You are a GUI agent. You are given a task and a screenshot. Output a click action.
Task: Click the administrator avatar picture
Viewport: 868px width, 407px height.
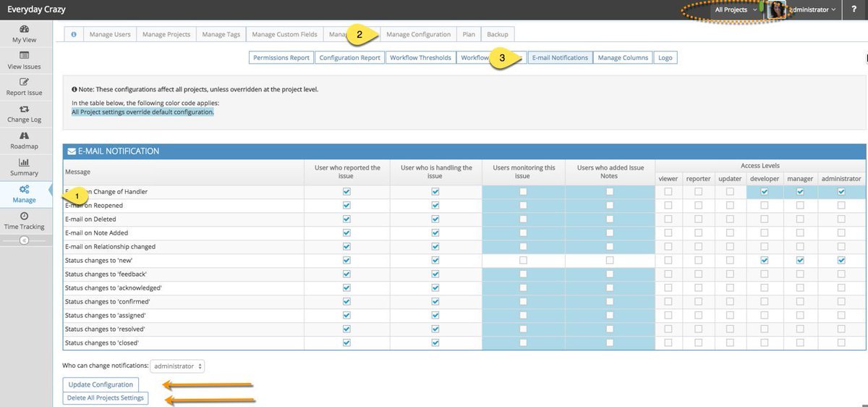point(776,9)
